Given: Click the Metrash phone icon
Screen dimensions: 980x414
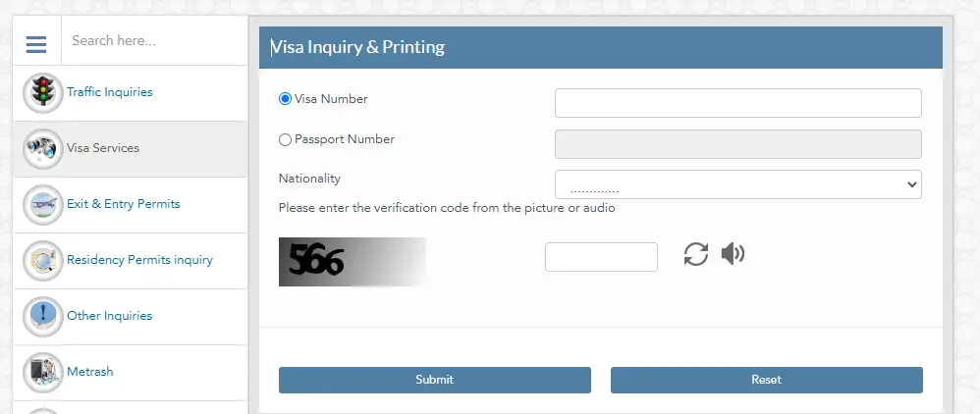Looking at the screenshot, I should click(43, 372).
